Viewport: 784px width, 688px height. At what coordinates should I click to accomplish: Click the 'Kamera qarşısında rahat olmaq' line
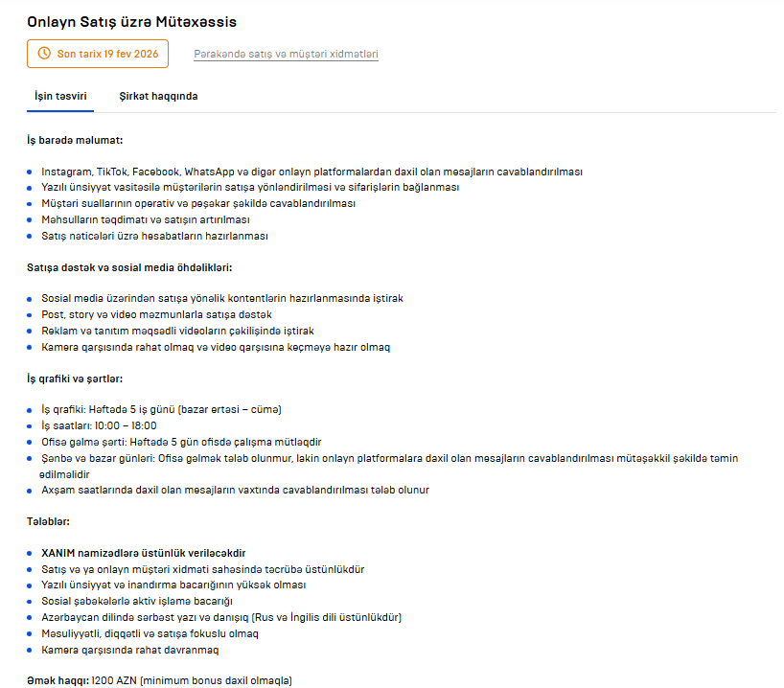pos(216,348)
